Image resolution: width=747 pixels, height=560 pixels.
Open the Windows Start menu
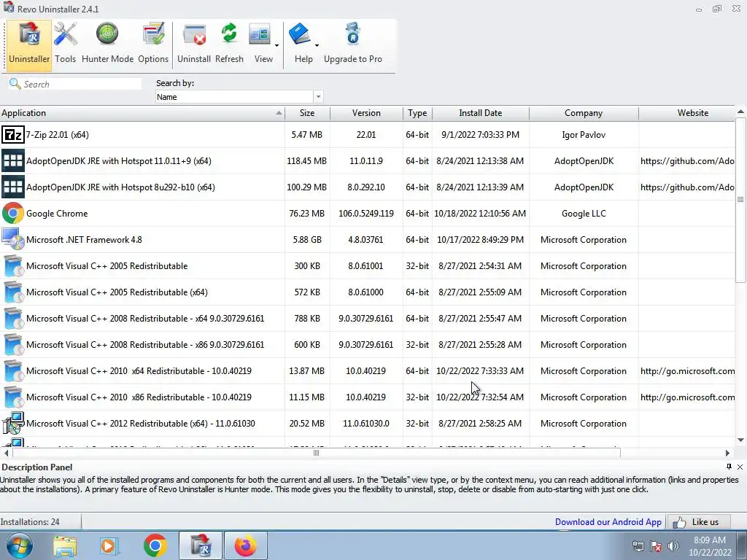(19, 545)
